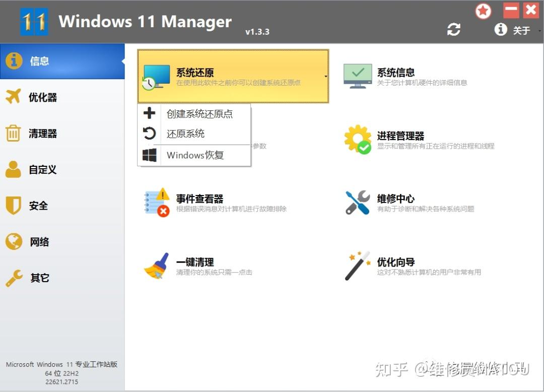Open the 自定义 customization section

pyautogui.click(x=40, y=169)
